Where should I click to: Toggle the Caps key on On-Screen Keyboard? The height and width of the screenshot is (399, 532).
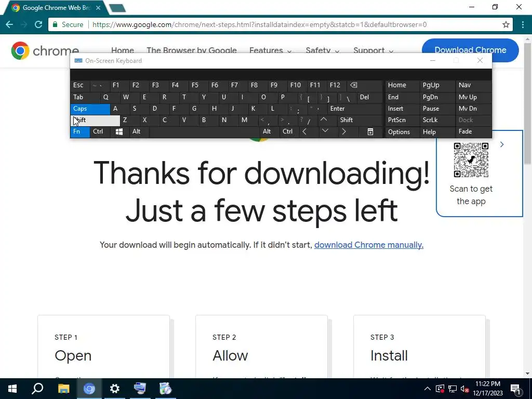click(x=90, y=109)
